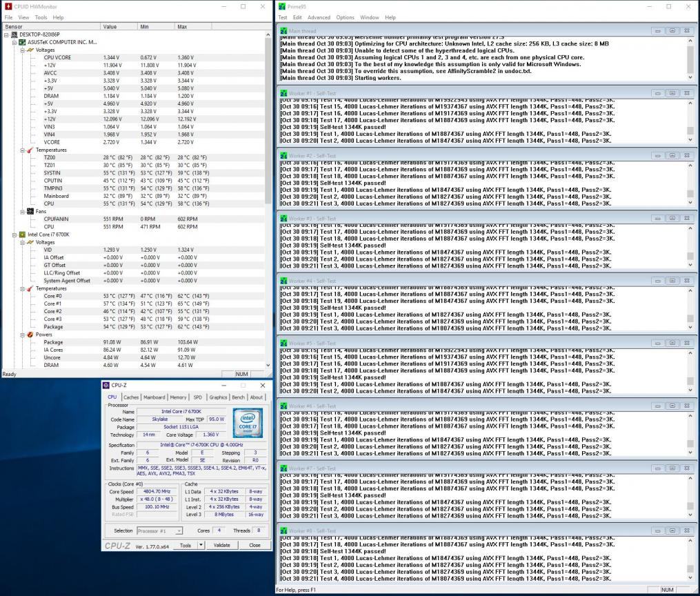Collapse ASUSTeK Temperatures section
Image resolution: width=700 pixels, height=596 pixels.
point(22,150)
